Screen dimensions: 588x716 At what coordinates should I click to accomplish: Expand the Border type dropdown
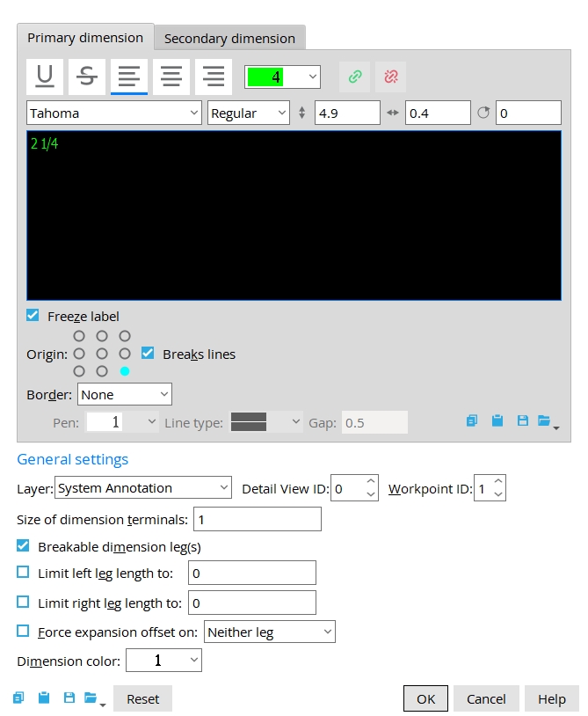125,395
